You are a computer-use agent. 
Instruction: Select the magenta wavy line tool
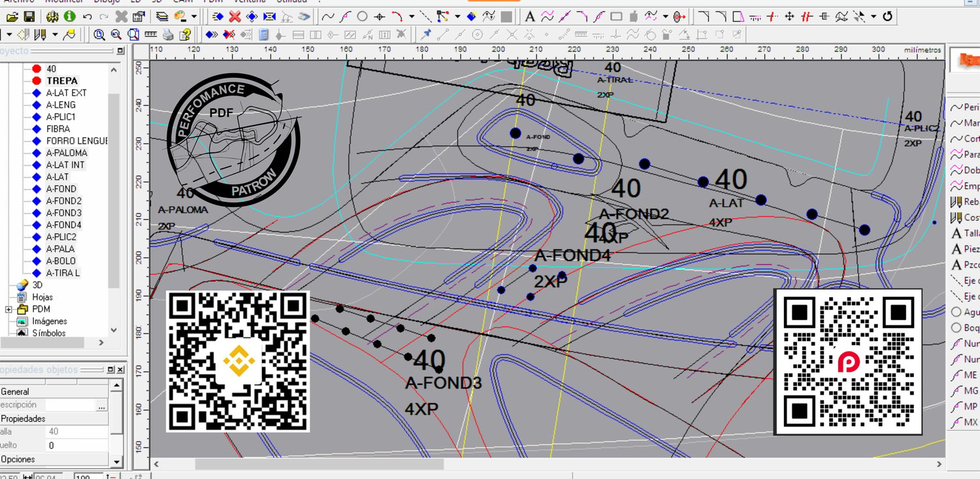(547, 16)
